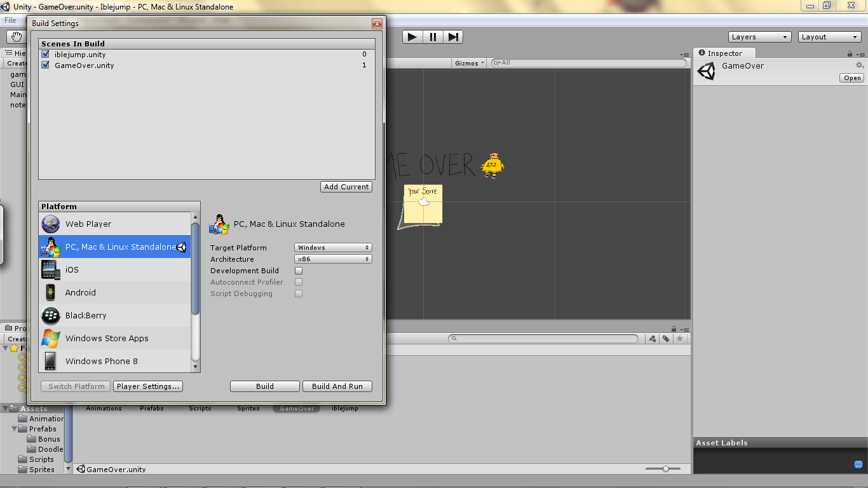The image size is (868, 488).
Task: Enable the Development Build checkbox
Action: (299, 271)
